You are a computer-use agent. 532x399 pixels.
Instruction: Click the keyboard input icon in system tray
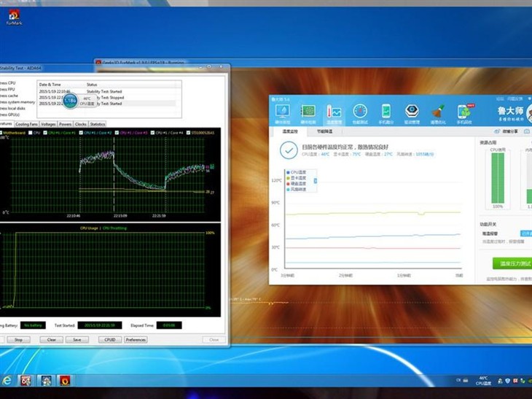point(466,380)
